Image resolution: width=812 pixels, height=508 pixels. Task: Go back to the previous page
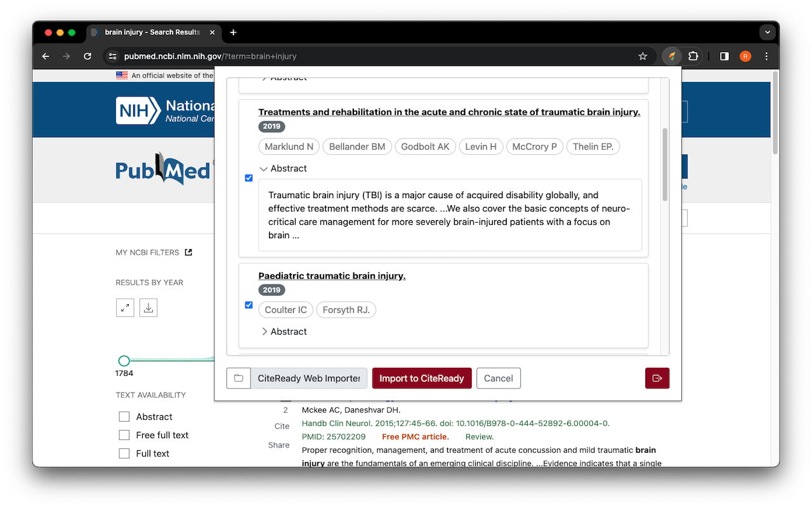[x=46, y=57]
